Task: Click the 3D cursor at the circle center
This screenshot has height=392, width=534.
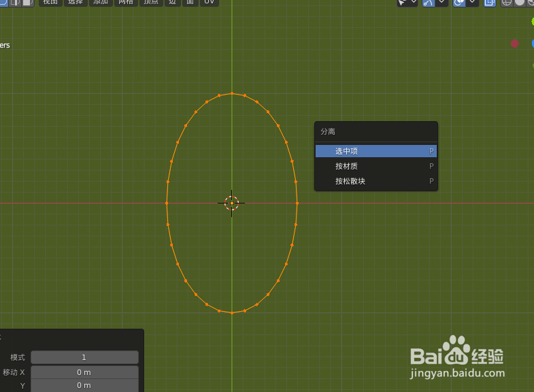Action: (x=232, y=203)
